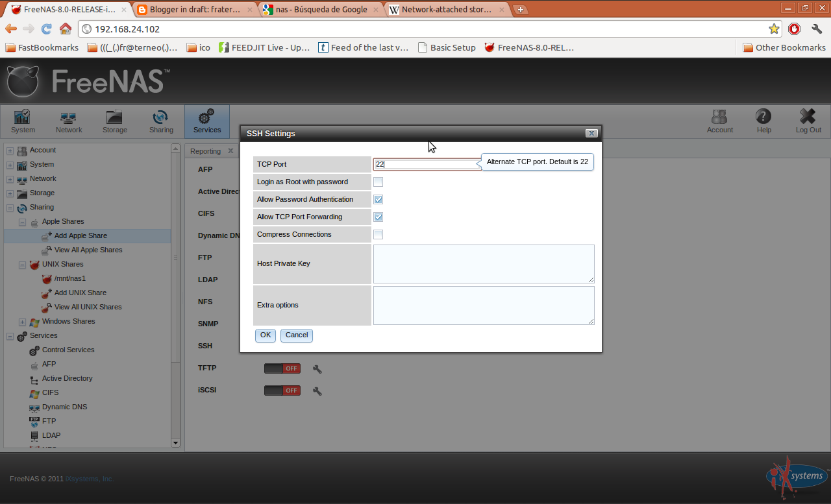The width and height of the screenshot is (831, 504).
Task: Expand the Account tree node
Action: pos(9,150)
